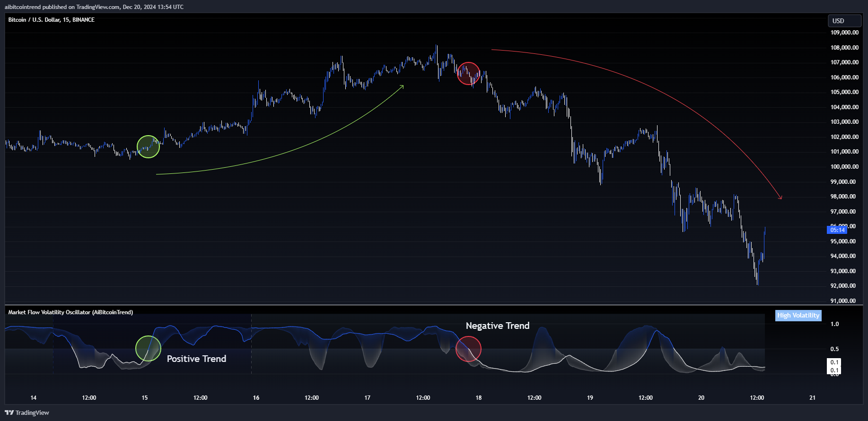Click the 93,000.00 price scale label
This screenshot has width=868, height=421.
coord(843,271)
